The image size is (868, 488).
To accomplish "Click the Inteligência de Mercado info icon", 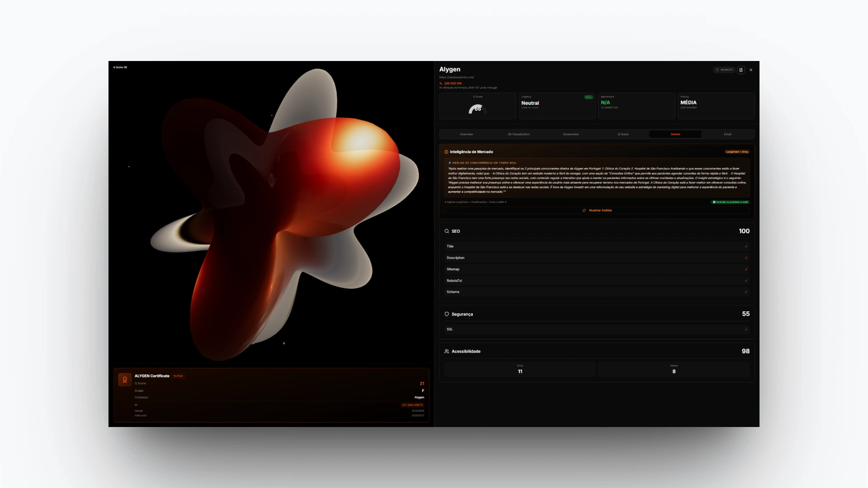I will tap(446, 152).
